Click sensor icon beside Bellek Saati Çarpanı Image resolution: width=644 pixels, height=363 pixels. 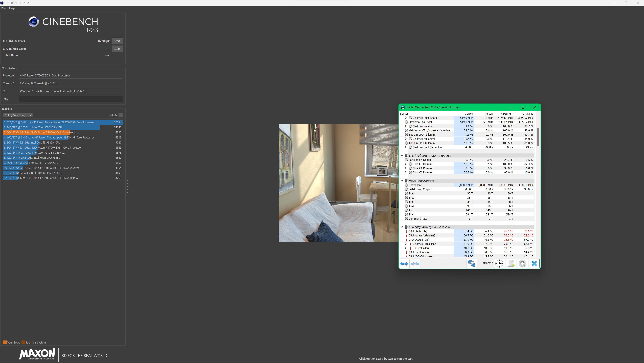[x=406, y=189]
